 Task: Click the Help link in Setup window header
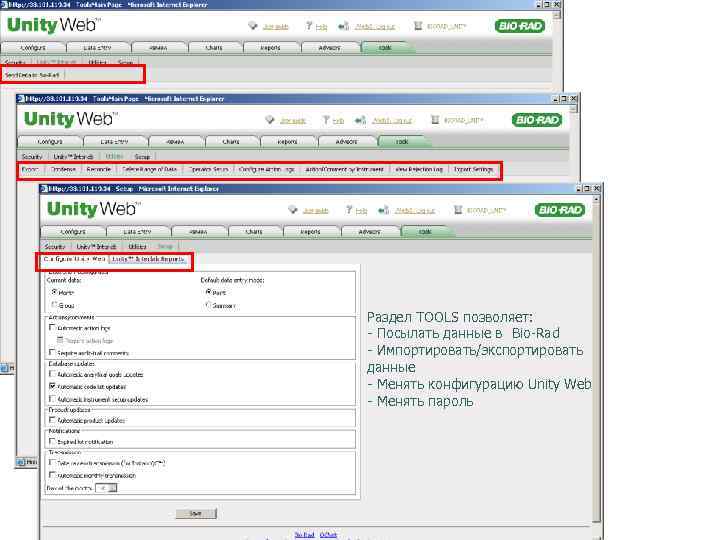pyautogui.click(x=362, y=211)
